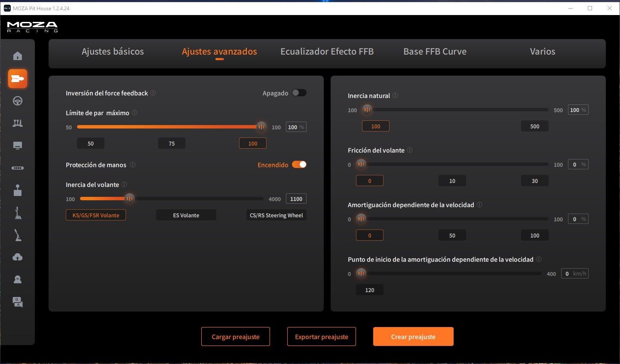Set max torque limit preset to 50
620x364 pixels.
[x=91, y=144]
